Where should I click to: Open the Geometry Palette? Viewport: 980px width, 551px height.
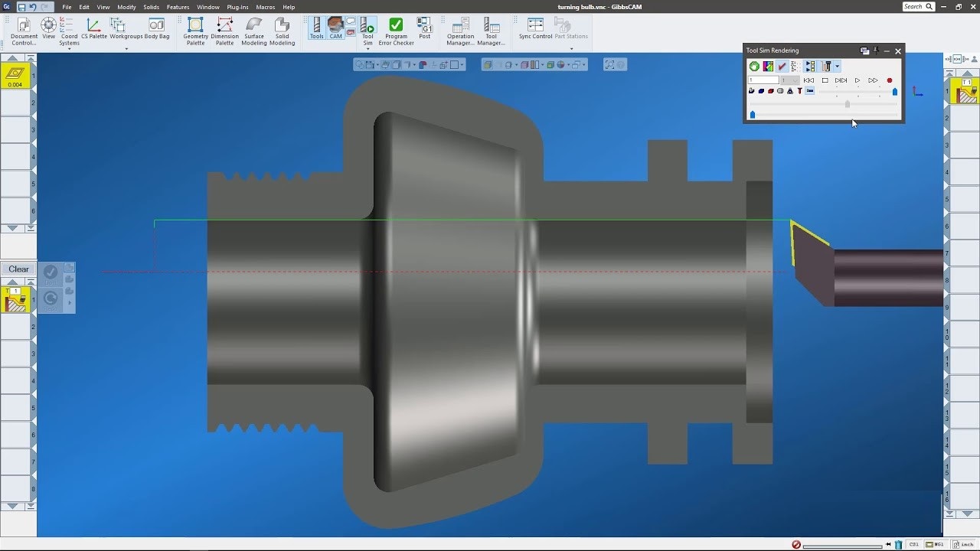tap(195, 31)
